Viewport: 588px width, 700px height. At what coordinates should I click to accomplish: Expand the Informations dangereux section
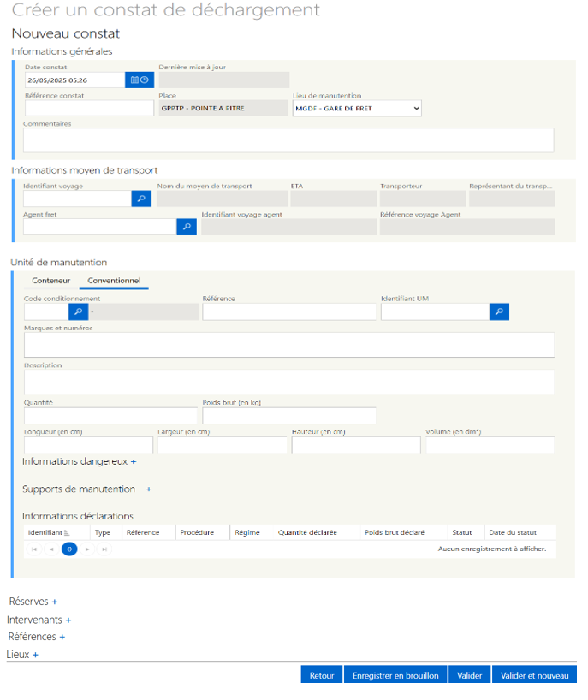(x=134, y=461)
